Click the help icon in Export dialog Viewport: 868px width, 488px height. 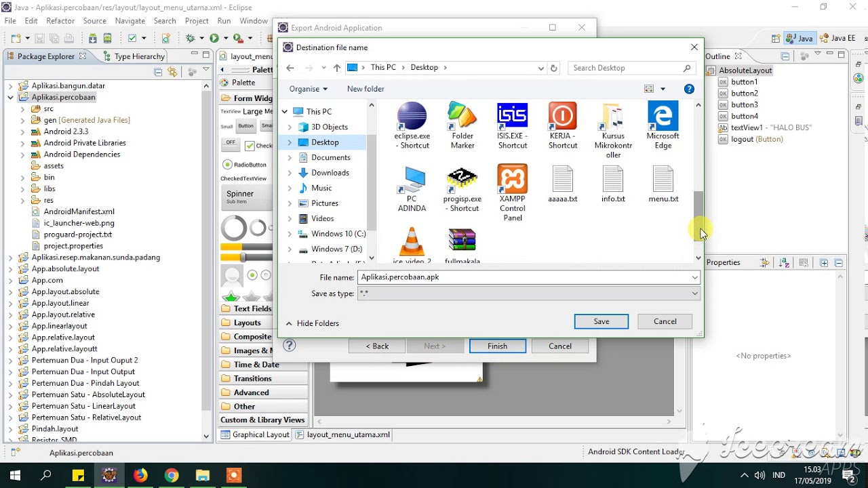coord(290,346)
